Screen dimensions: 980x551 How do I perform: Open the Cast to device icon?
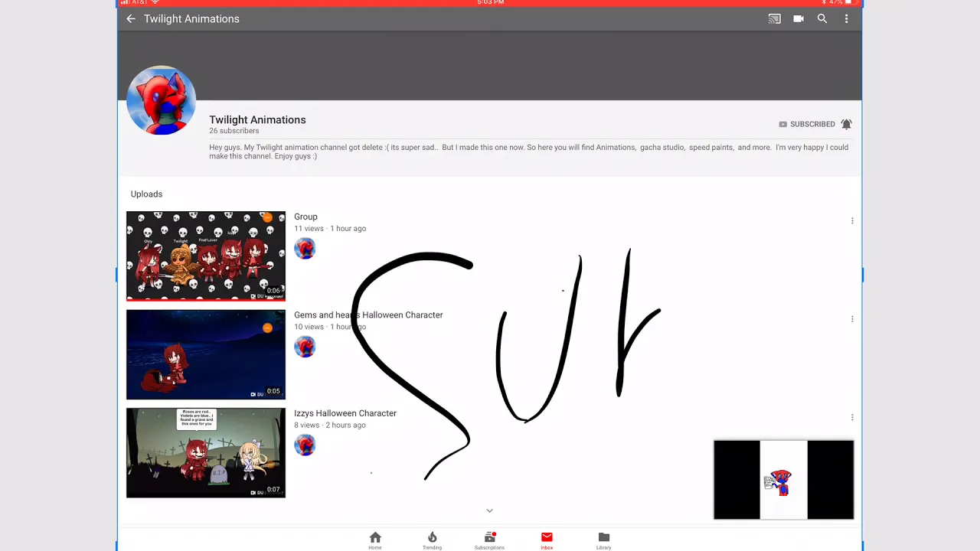pyautogui.click(x=775, y=19)
